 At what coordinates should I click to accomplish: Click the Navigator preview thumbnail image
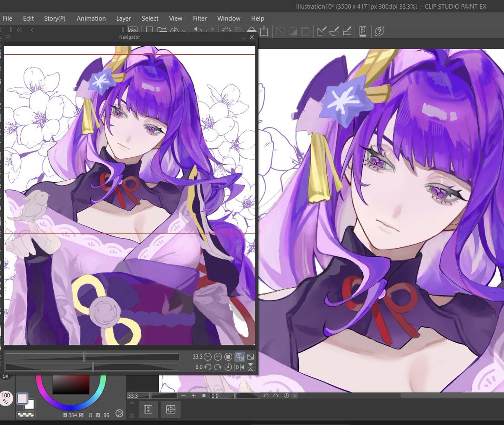130,195
